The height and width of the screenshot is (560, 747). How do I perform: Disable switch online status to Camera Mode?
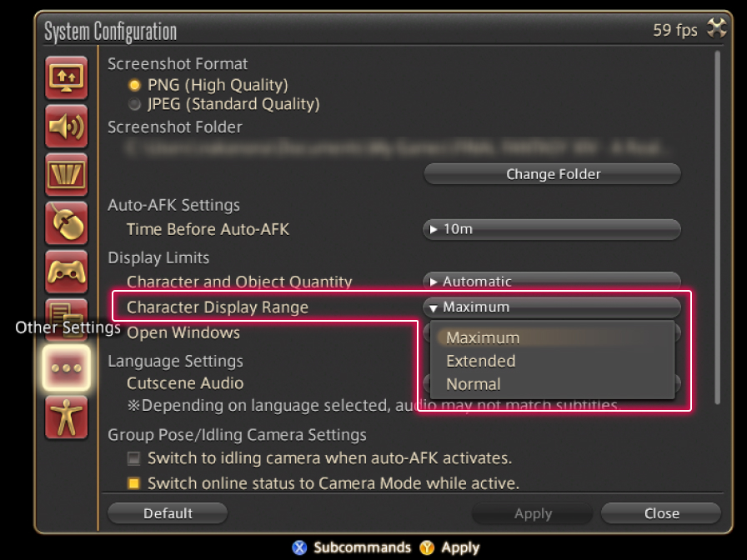point(133,483)
